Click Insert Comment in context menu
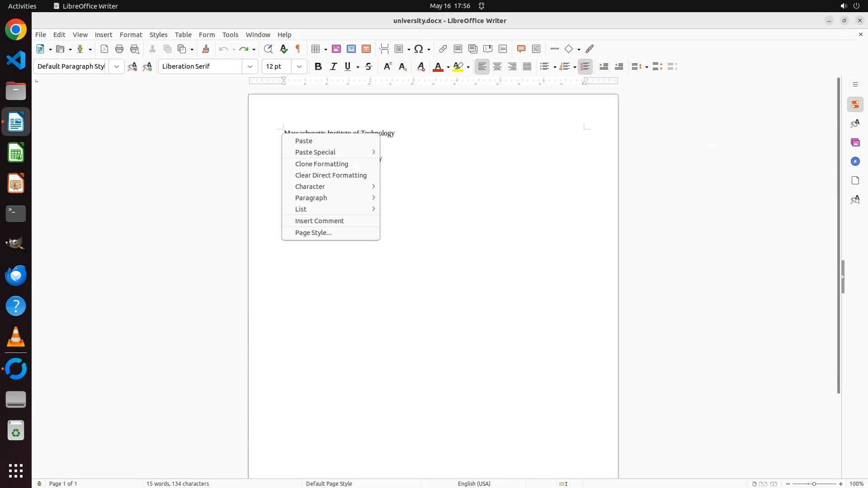The height and width of the screenshot is (488, 868). [x=319, y=221]
